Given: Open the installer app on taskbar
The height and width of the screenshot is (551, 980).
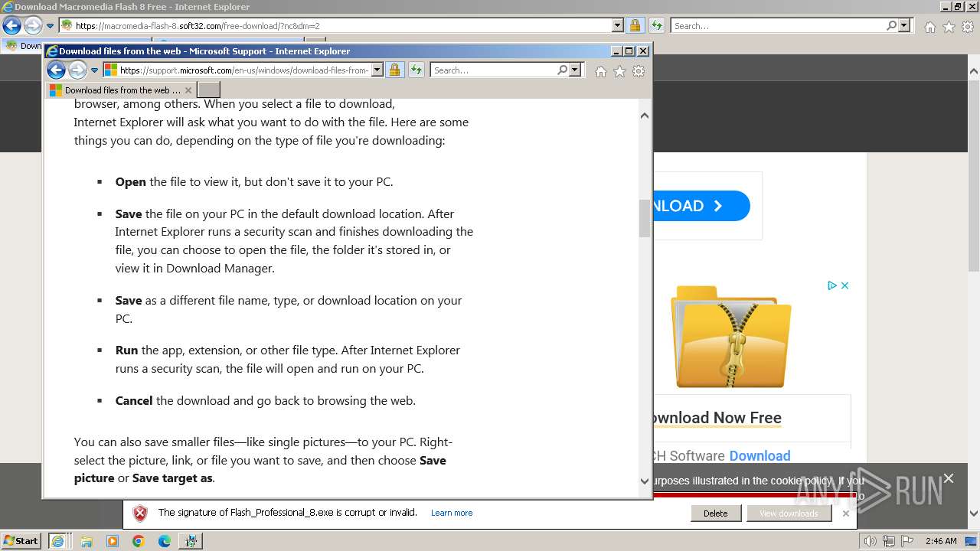Looking at the screenshot, I should pos(191,541).
